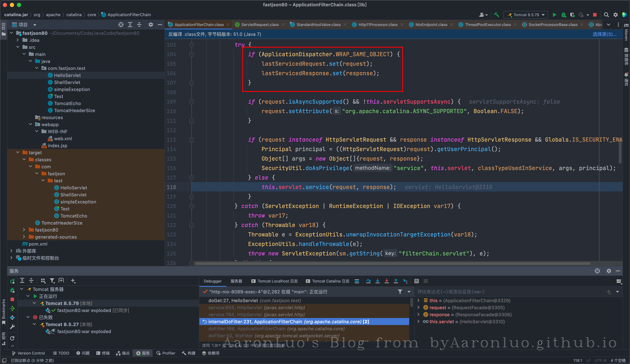Image resolution: width=630 pixels, height=364 pixels.
Task: Collapse the target folder
Action: click(x=18, y=152)
